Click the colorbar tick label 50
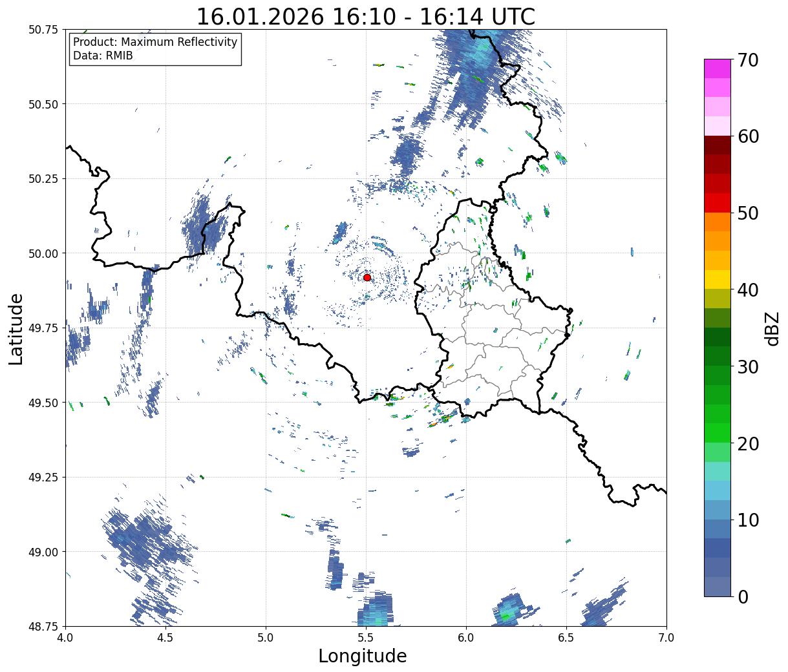 coord(748,213)
